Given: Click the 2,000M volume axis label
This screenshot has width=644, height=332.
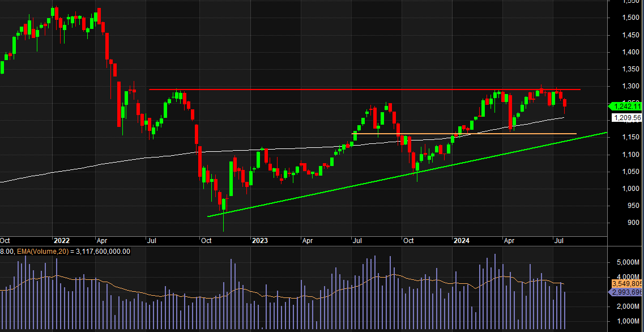Looking at the screenshot, I should 628,307.
